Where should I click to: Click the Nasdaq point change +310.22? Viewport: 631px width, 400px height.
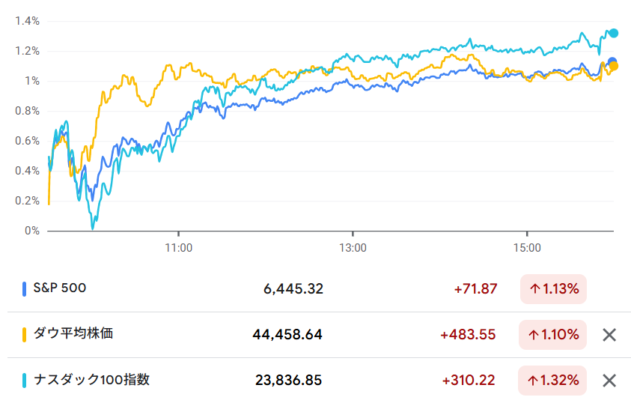[468, 380]
